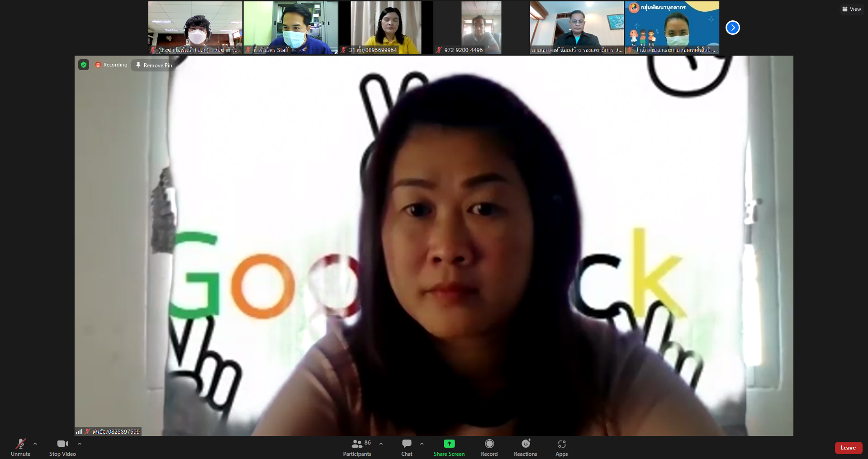The height and width of the screenshot is (459, 868).
Task: Click the Recording indicator
Action: [x=111, y=65]
